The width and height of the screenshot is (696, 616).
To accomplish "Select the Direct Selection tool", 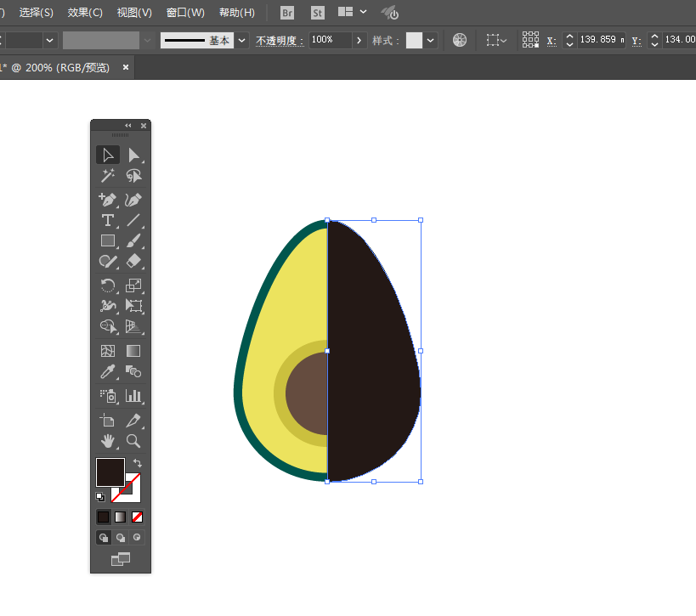I will [133, 155].
